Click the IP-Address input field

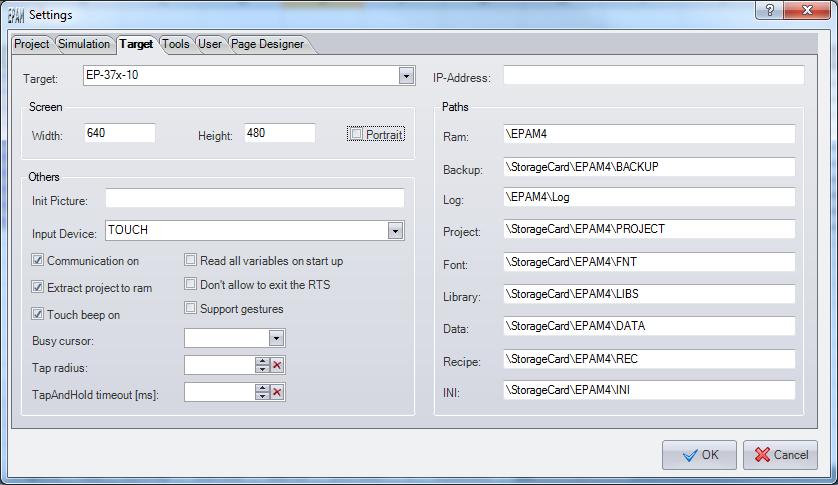click(x=654, y=75)
